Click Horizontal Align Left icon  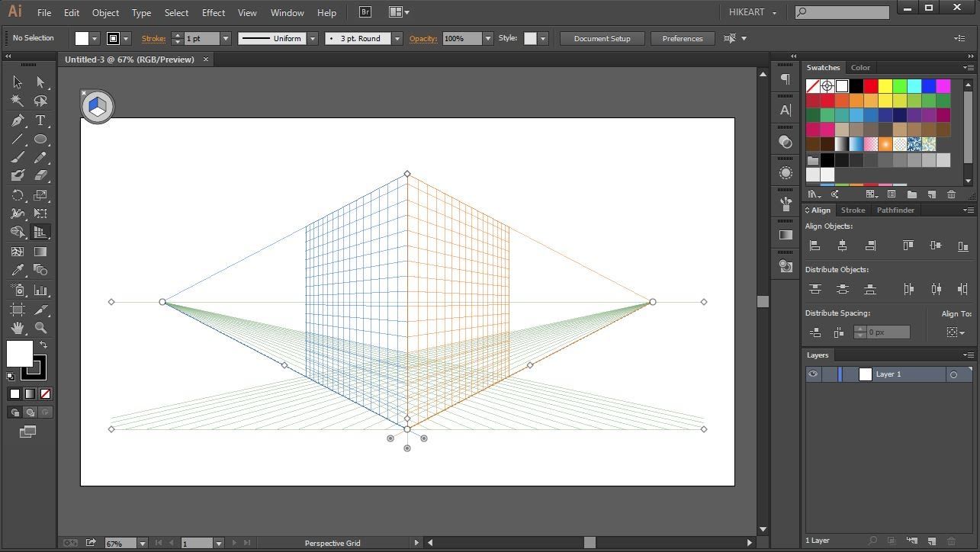815,246
